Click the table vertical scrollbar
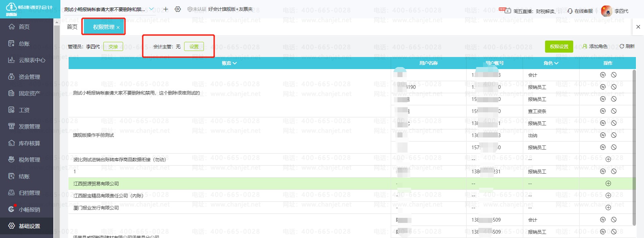Viewport: 644px width, 238px height. [x=634, y=147]
